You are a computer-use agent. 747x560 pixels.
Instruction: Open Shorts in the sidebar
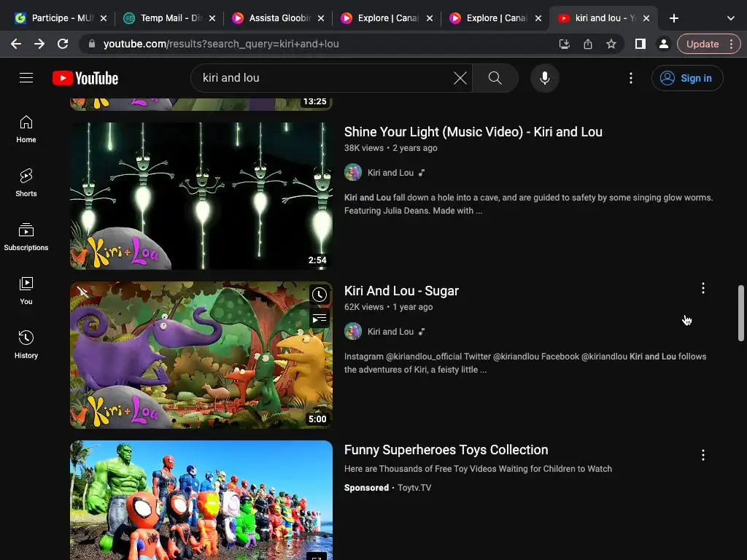26,183
